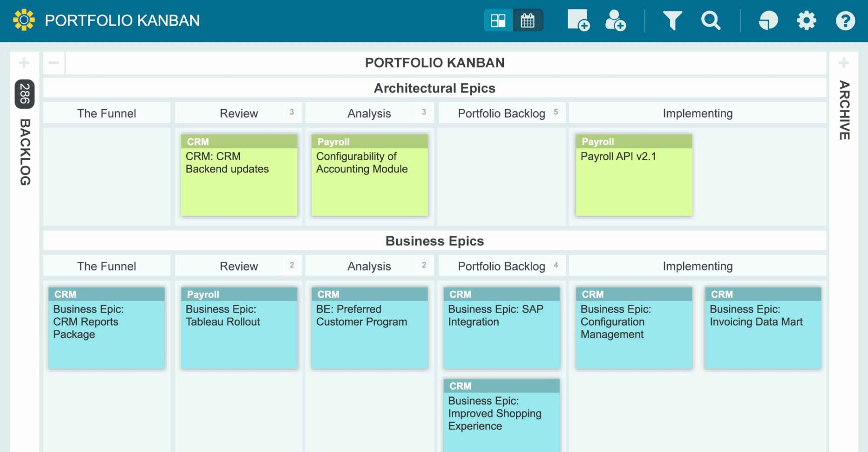The width and height of the screenshot is (868, 452).
Task: Open the help icon
Action: tap(845, 20)
